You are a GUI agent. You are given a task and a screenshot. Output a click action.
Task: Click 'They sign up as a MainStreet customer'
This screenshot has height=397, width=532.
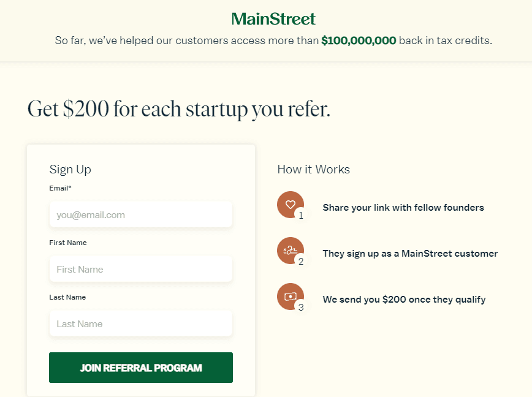coord(410,252)
